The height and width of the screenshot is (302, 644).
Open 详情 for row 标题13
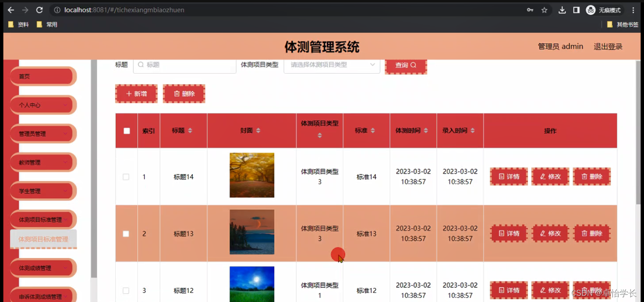click(509, 233)
